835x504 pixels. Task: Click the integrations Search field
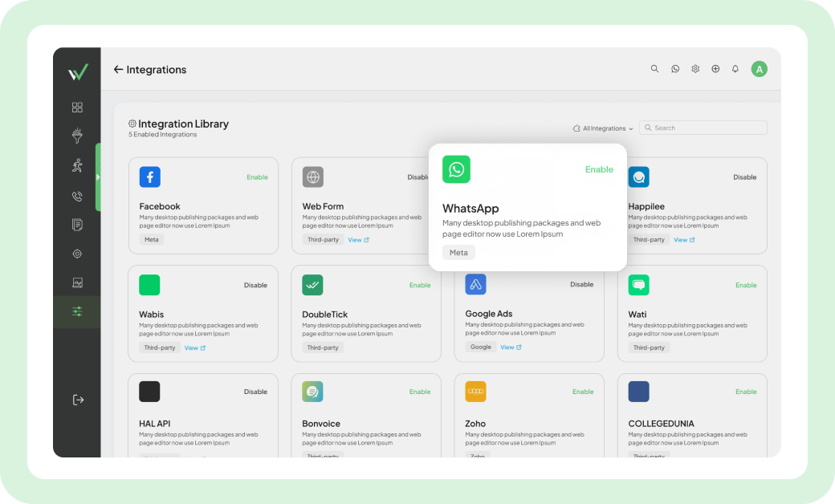click(703, 128)
